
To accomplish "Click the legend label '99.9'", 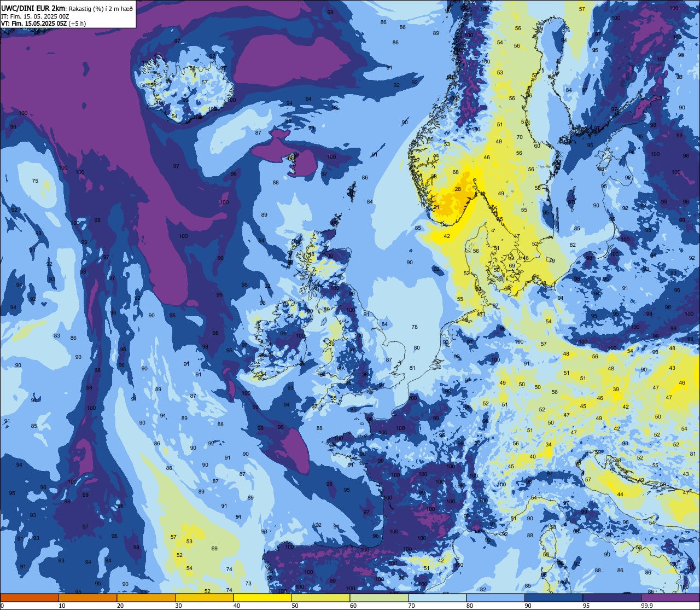I will [x=647, y=606].
